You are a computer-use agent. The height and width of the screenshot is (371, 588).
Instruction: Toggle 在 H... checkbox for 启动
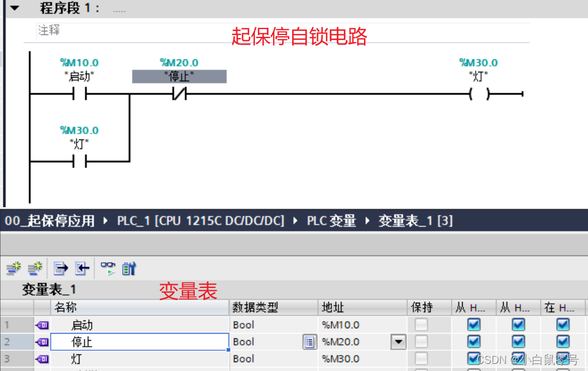pyautogui.click(x=563, y=325)
